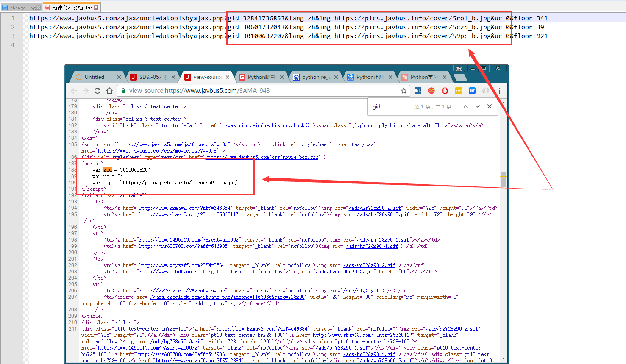Image resolution: width=626 pixels, height=364 pixels.
Task: Open a new browser tab
Action: pos(460,77)
